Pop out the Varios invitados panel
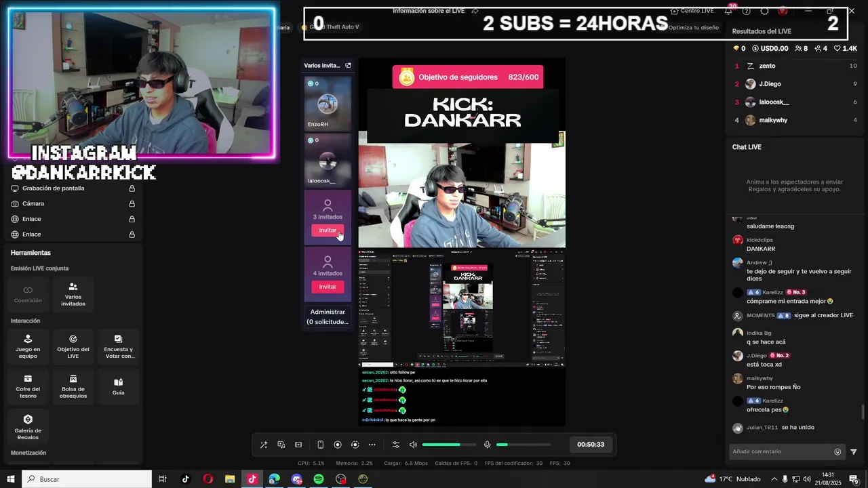This screenshot has height=488, width=868. pos(348,66)
